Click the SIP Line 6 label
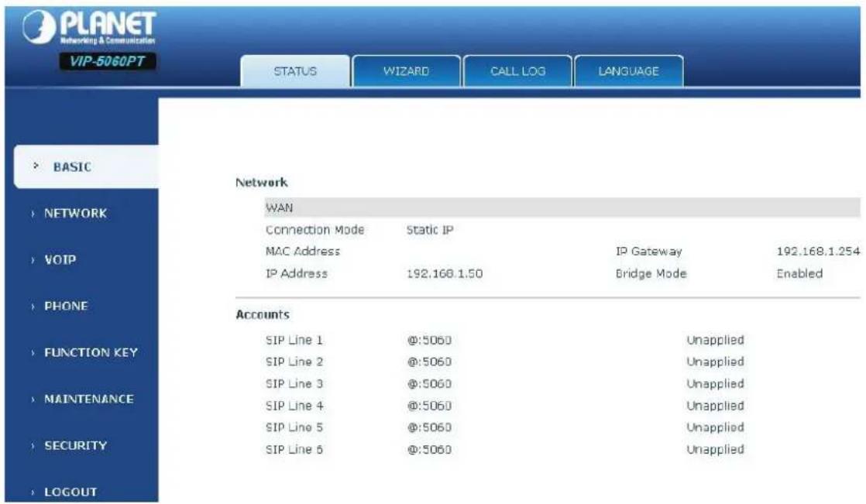 [x=294, y=449]
